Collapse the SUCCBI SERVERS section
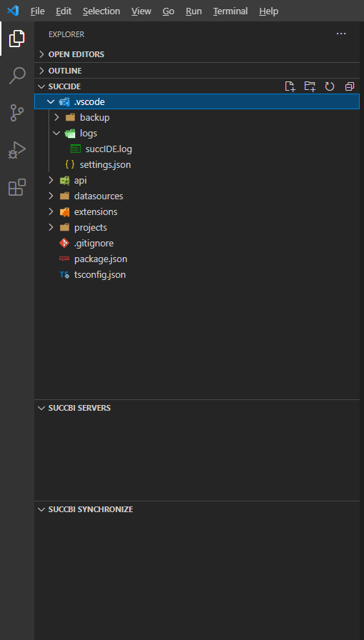Screen dimensions: 364x640 pyautogui.click(x=197, y=408)
